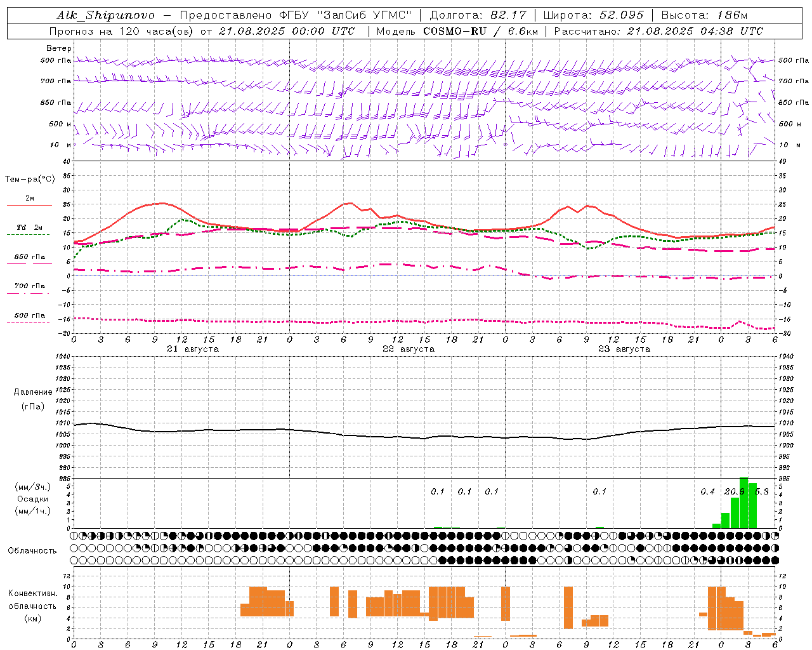Click the Td 2м dew point legend label
Screen dimensions: 812x650
click(30, 227)
